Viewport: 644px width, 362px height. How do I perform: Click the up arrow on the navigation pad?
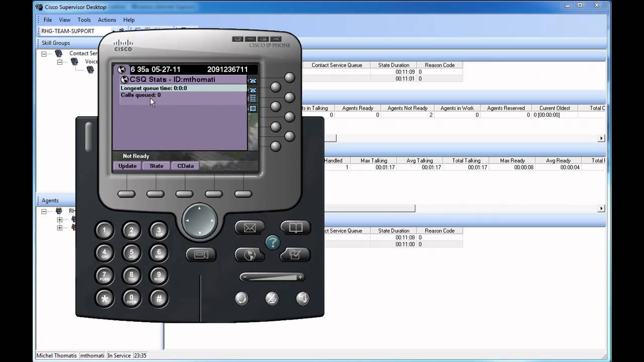click(200, 208)
